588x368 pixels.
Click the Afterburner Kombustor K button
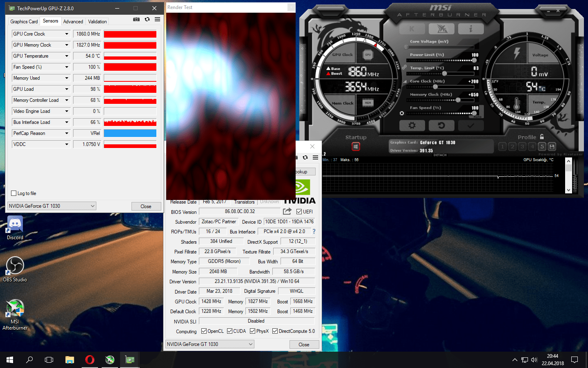click(412, 29)
